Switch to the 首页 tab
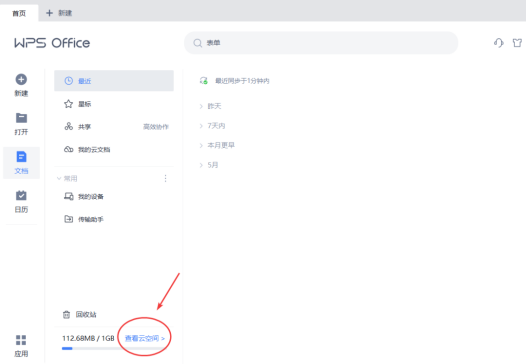 click(19, 13)
